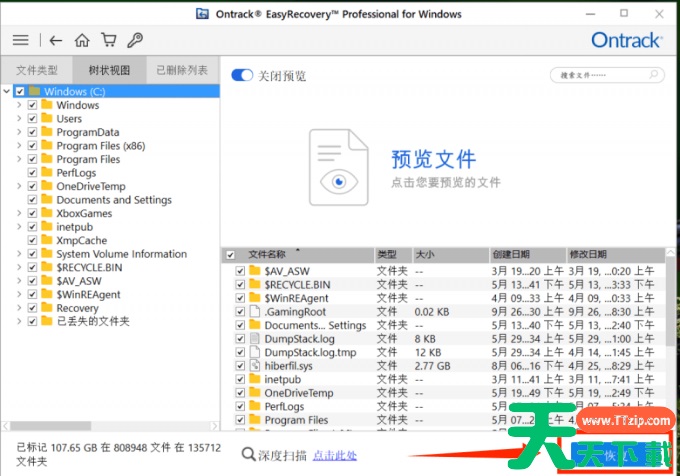This screenshot has height=476, width=680.
Task: Switch to the 树状视图 tab
Action: click(109, 70)
